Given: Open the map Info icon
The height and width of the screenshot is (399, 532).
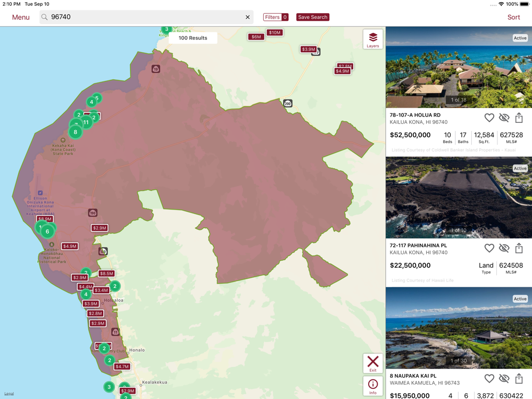Looking at the screenshot, I should [x=373, y=386].
